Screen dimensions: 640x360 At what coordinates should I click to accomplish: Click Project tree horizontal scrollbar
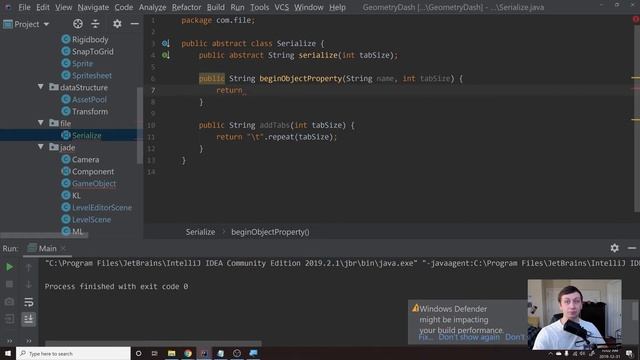coord(44,236)
